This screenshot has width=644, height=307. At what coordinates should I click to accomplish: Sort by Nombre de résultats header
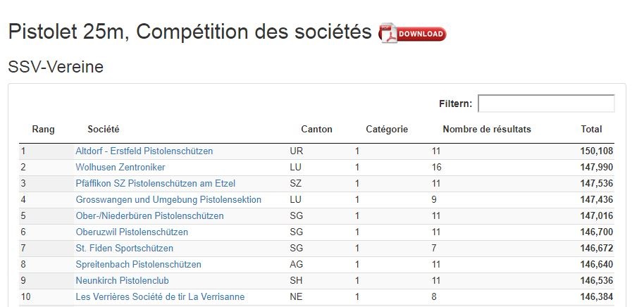tap(487, 130)
